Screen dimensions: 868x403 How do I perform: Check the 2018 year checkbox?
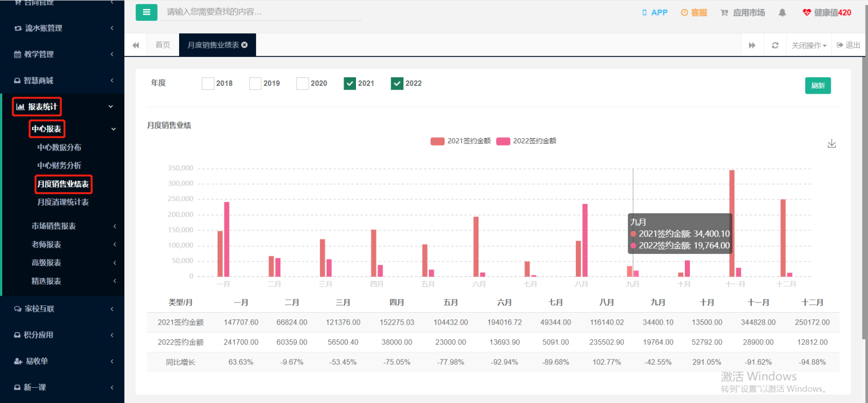point(208,84)
